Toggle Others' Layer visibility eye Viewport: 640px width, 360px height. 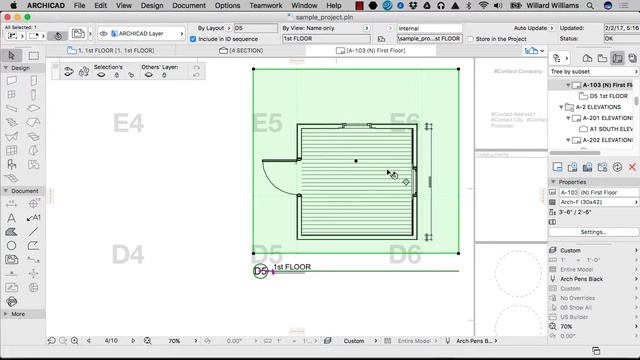pyautogui.click(x=149, y=75)
